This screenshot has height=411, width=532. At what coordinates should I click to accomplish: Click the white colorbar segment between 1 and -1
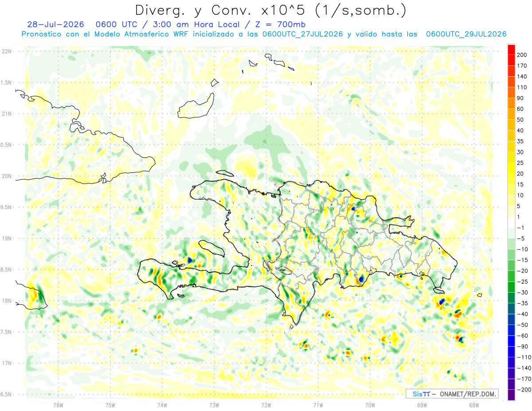(511, 223)
